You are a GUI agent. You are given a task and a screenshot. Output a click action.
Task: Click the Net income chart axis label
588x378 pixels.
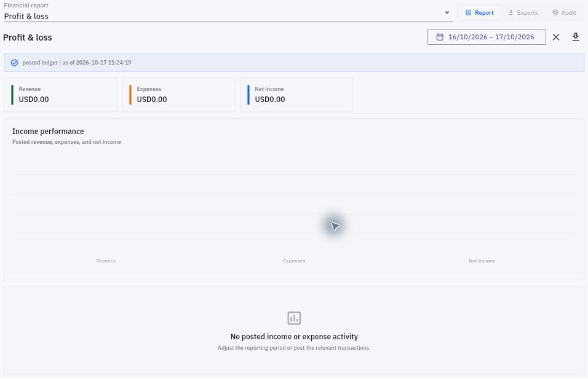[482, 261]
